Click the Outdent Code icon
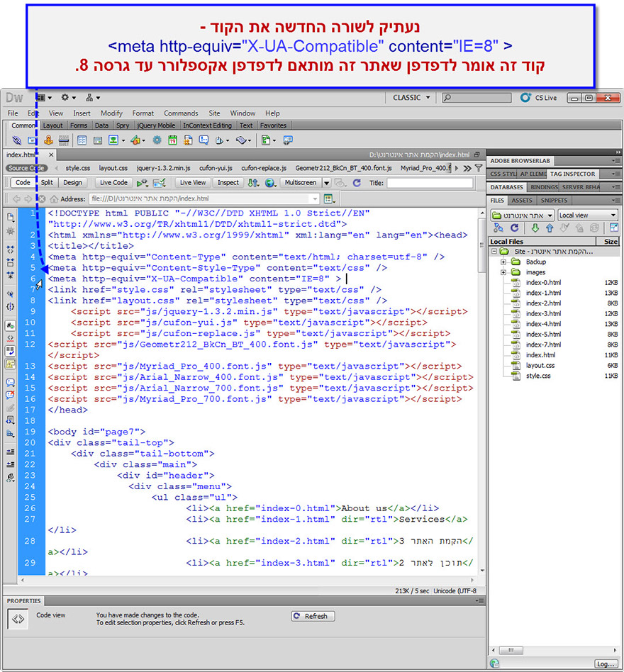624x672 pixels. tap(11, 464)
